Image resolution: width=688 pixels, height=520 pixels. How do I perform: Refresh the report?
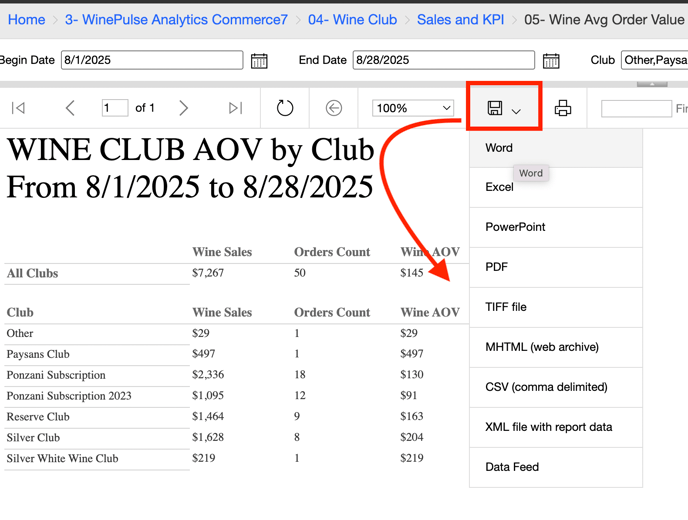coord(285,108)
